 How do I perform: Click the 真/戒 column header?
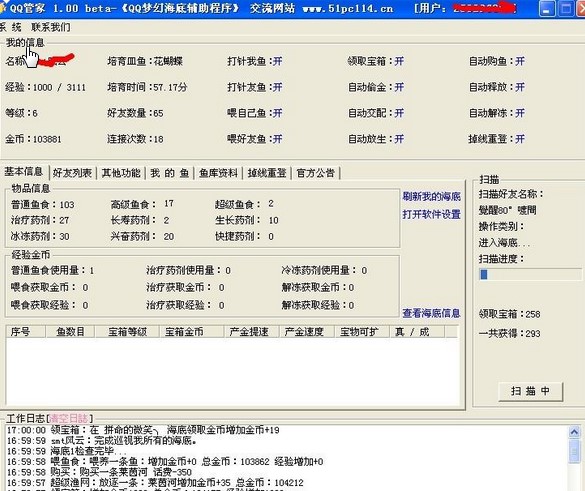click(417, 332)
